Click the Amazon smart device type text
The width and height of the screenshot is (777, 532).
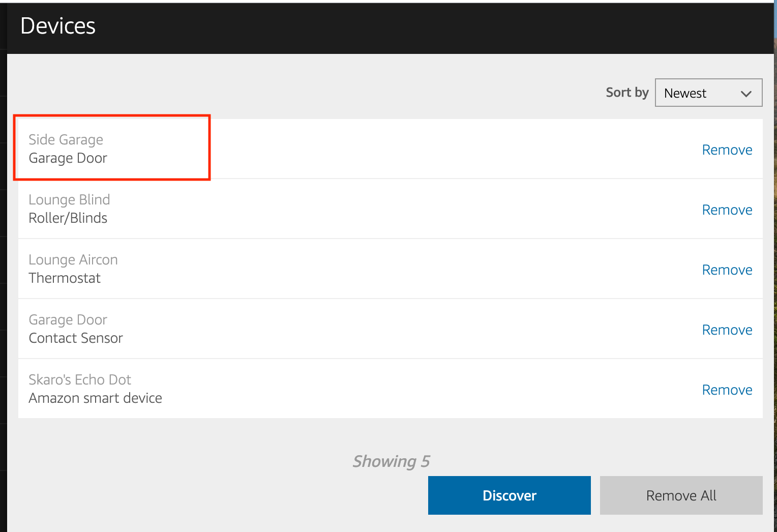click(95, 398)
